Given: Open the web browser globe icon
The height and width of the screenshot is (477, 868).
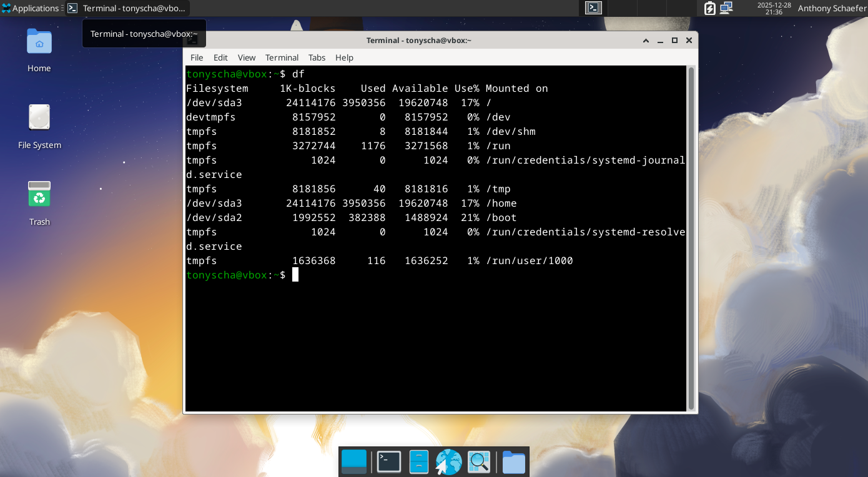Looking at the screenshot, I should tap(448, 461).
